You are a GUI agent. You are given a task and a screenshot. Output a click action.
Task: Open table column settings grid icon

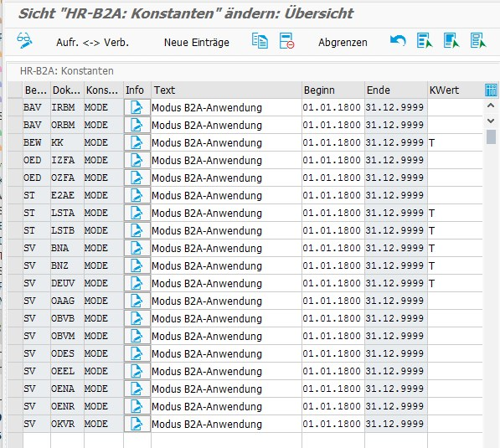click(x=491, y=90)
